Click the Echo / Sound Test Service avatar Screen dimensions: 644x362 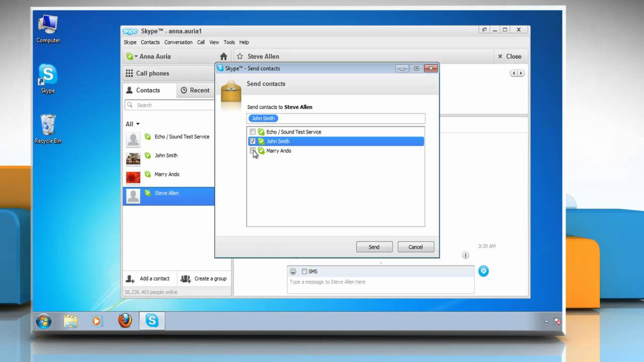(x=133, y=139)
